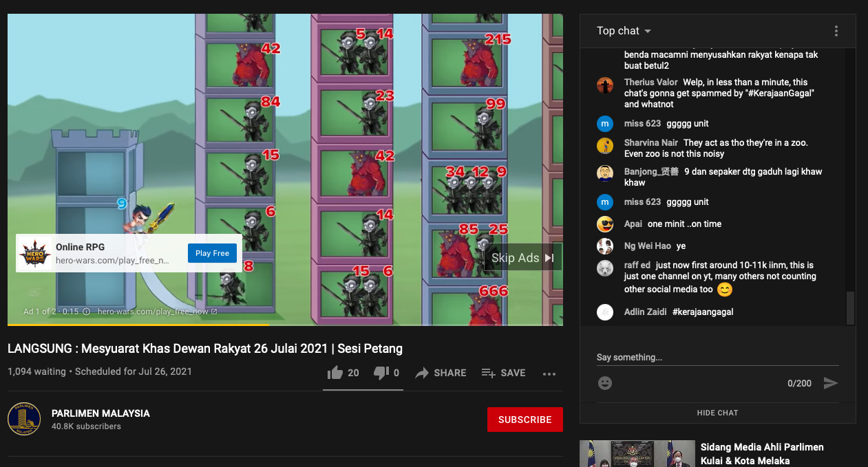Click the thumbs-up like icon
Image resolution: width=868 pixels, height=467 pixels.
point(335,373)
